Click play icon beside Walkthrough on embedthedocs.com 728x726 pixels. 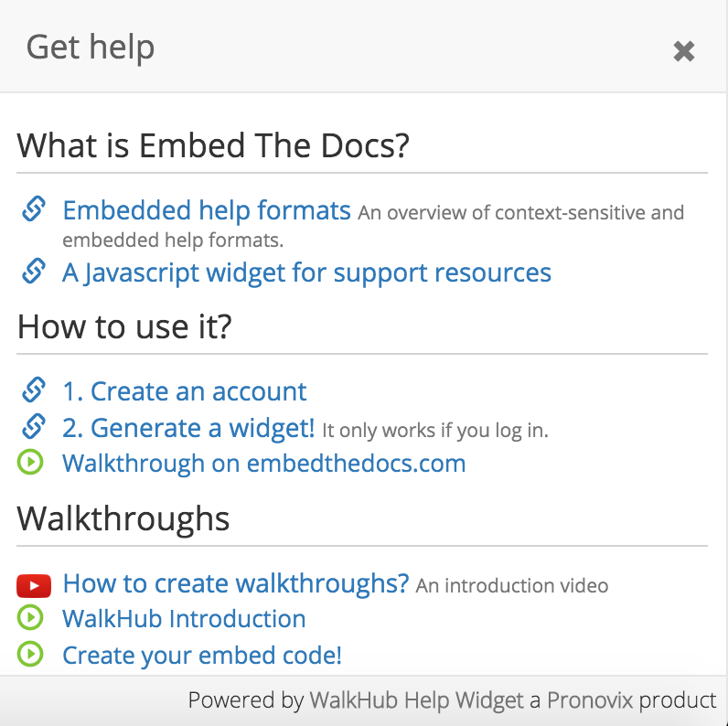[x=30, y=463]
